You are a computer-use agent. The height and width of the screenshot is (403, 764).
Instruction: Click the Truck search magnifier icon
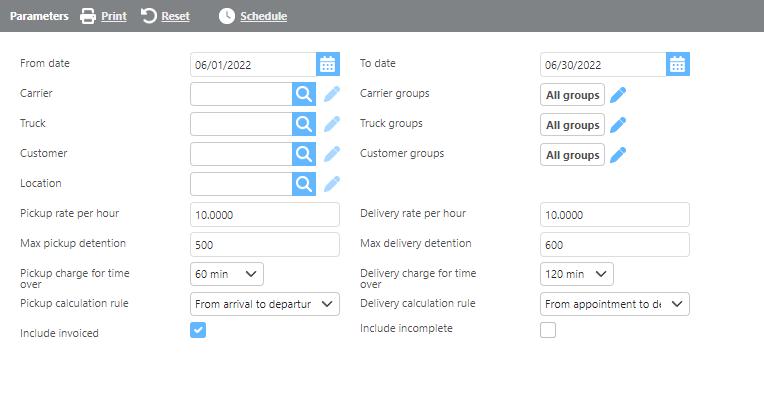tap(303, 124)
